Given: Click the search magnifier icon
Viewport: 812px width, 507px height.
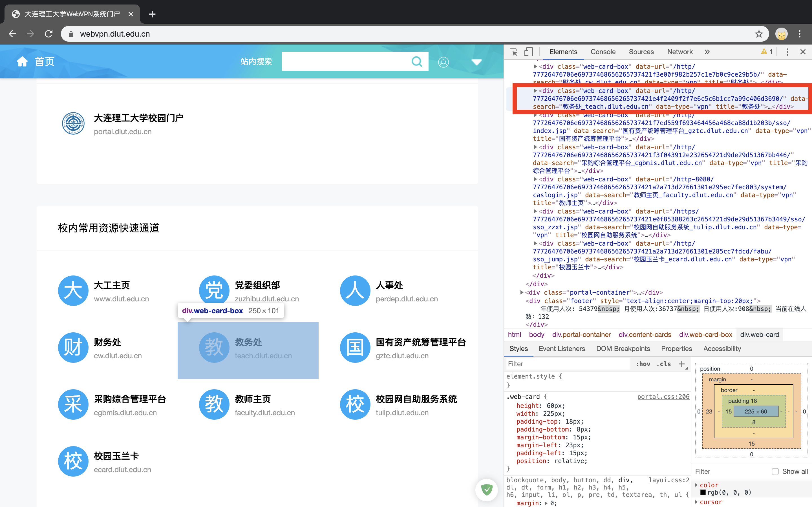Looking at the screenshot, I should point(417,62).
